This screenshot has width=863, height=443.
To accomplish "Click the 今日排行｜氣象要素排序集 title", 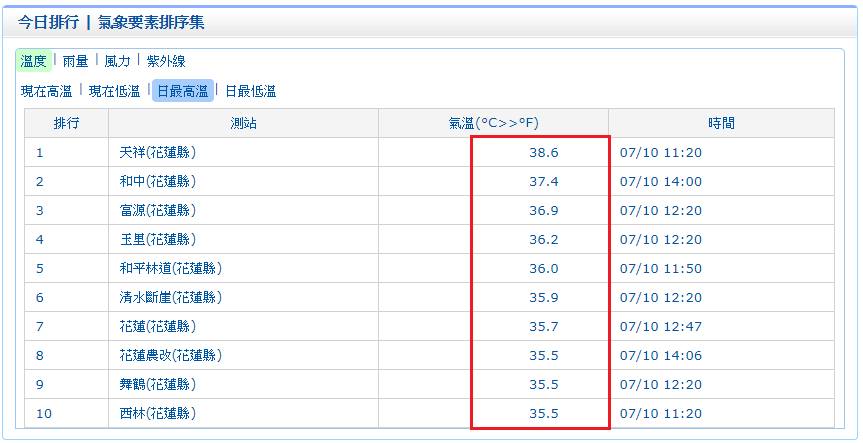I will tap(111, 23).
